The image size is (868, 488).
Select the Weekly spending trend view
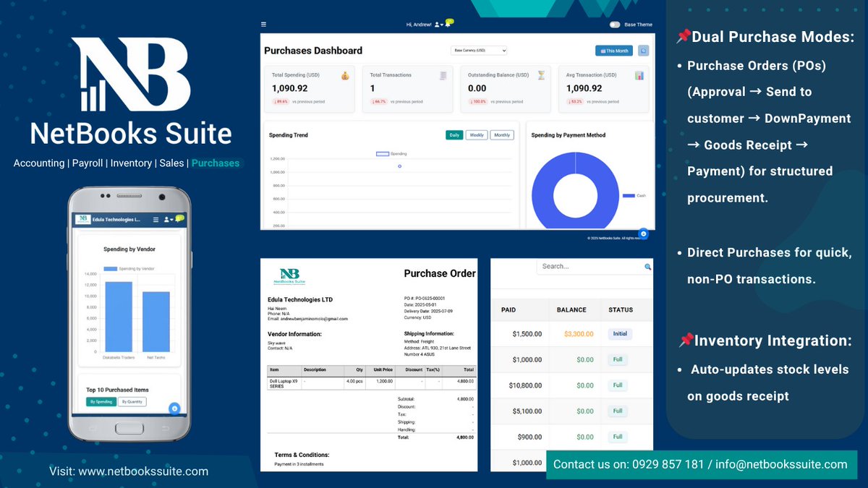point(477,135)
